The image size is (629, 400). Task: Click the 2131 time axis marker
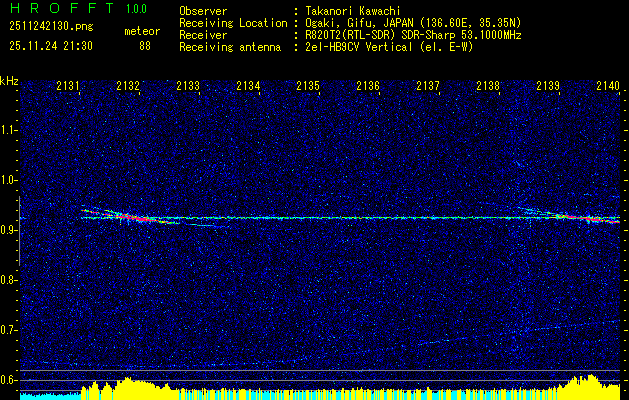click(69, 87)
